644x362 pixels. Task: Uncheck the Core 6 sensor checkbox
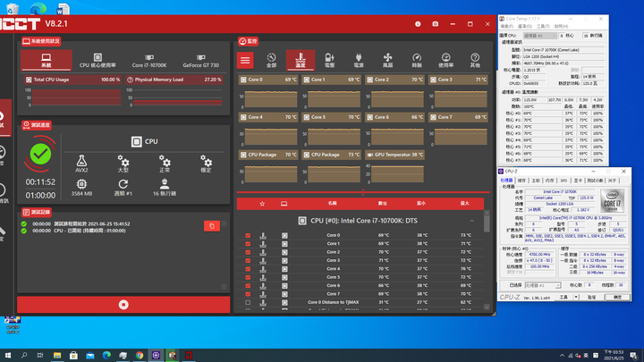coord(248,286)
